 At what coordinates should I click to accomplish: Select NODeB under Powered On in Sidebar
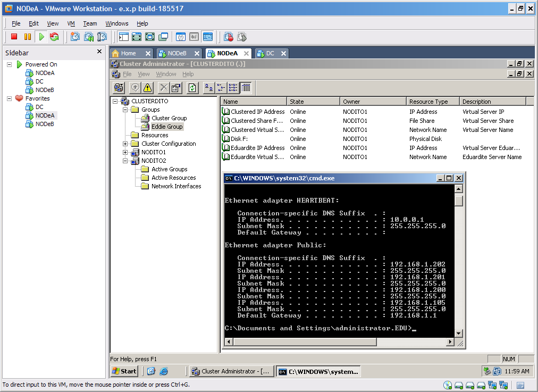coord(45,90)
